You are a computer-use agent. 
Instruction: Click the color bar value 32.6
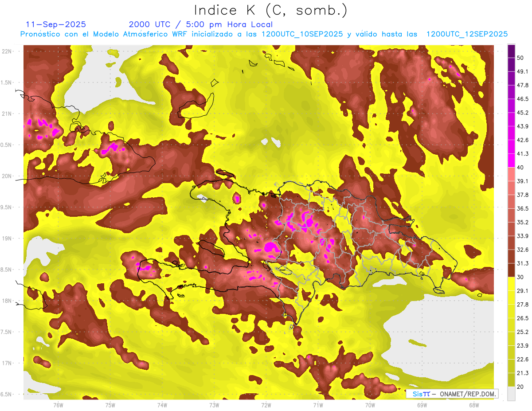point(522,250)
